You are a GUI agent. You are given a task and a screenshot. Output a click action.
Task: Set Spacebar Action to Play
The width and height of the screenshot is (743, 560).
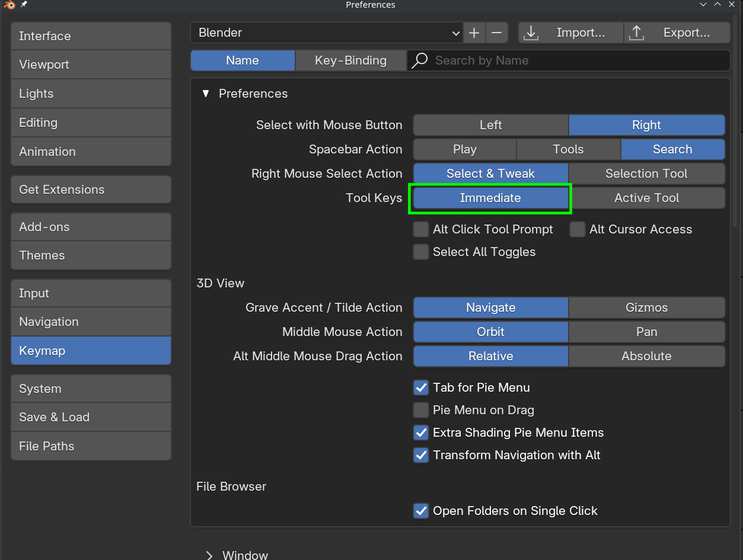(464, 149)
